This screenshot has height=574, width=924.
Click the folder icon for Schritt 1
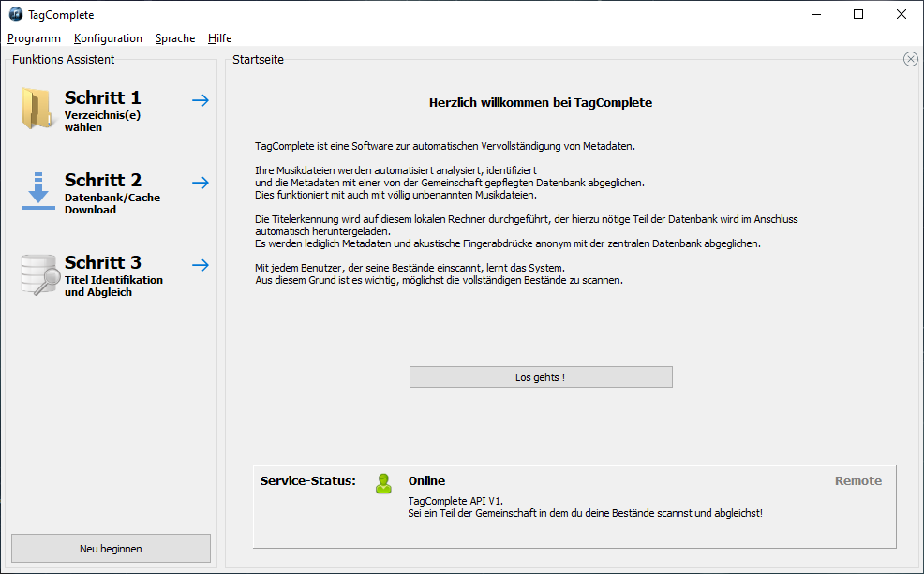37,109
